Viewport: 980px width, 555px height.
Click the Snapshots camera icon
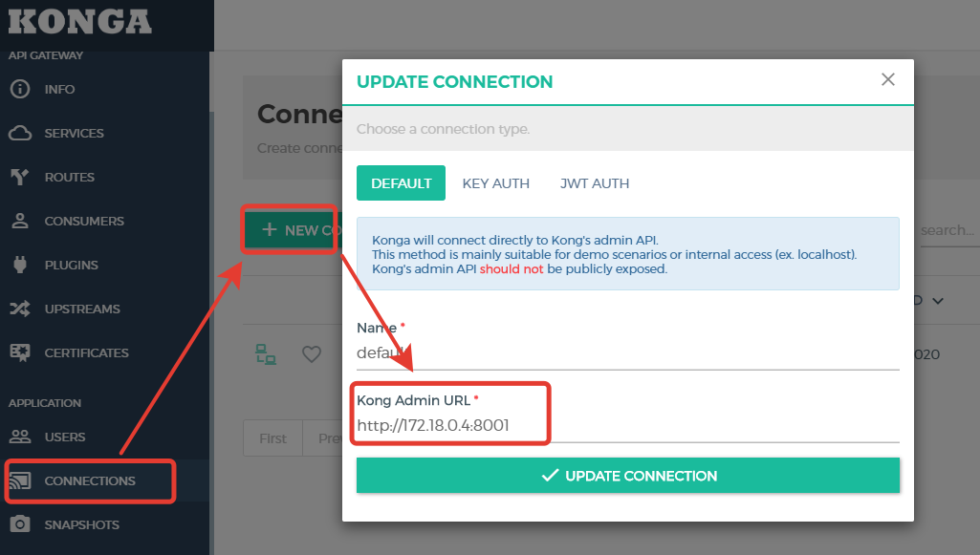[x=20, y=524]
